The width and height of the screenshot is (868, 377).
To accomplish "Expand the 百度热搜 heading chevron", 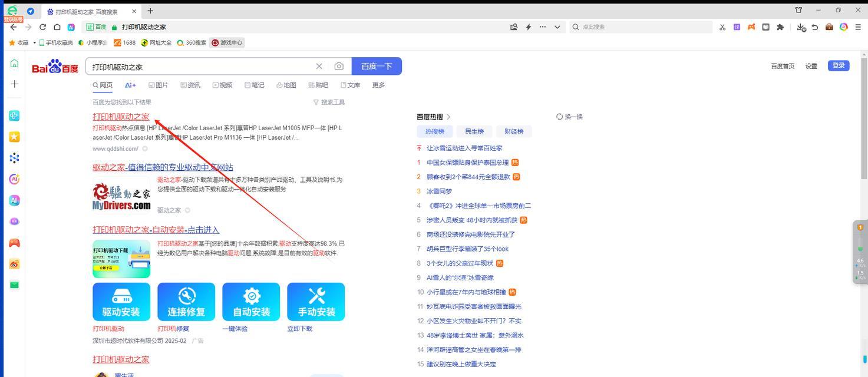I will [448, 117].
